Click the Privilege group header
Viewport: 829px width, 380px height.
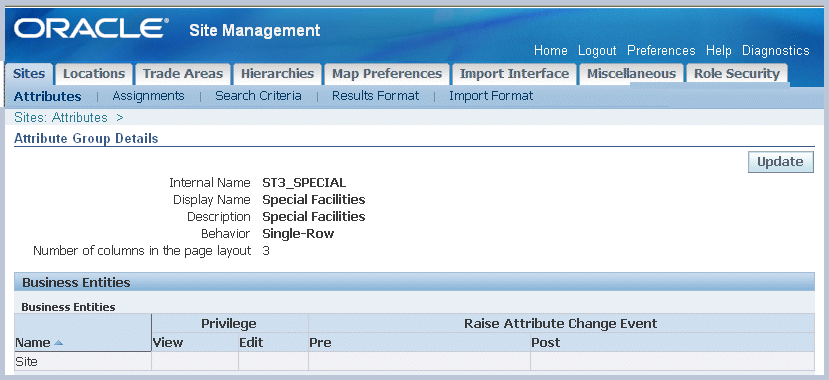229,323
